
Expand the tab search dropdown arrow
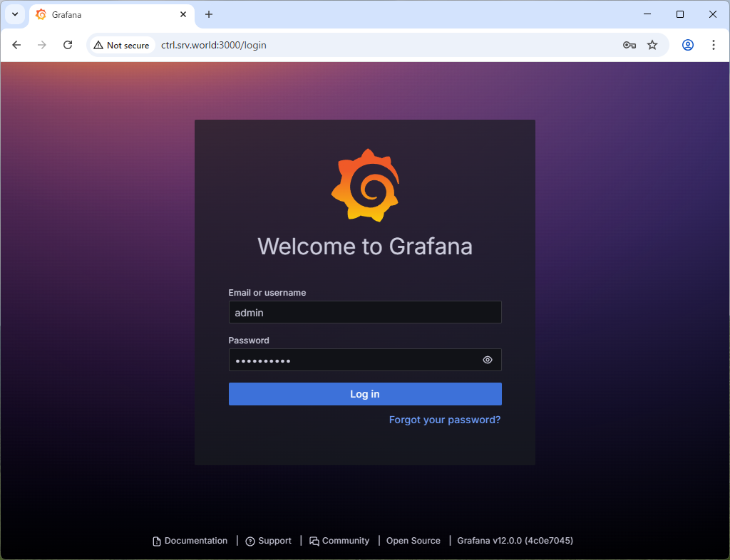coord(15,14)
